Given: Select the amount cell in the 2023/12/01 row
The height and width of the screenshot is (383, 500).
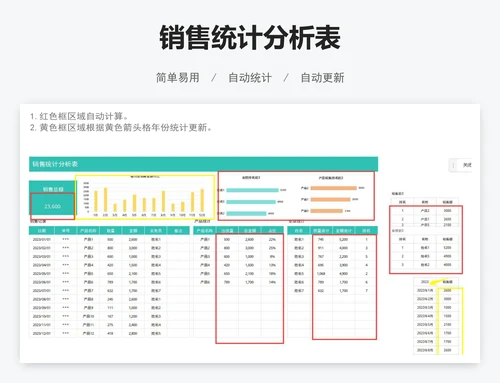Looking at the screenshot, I should 133,333.
